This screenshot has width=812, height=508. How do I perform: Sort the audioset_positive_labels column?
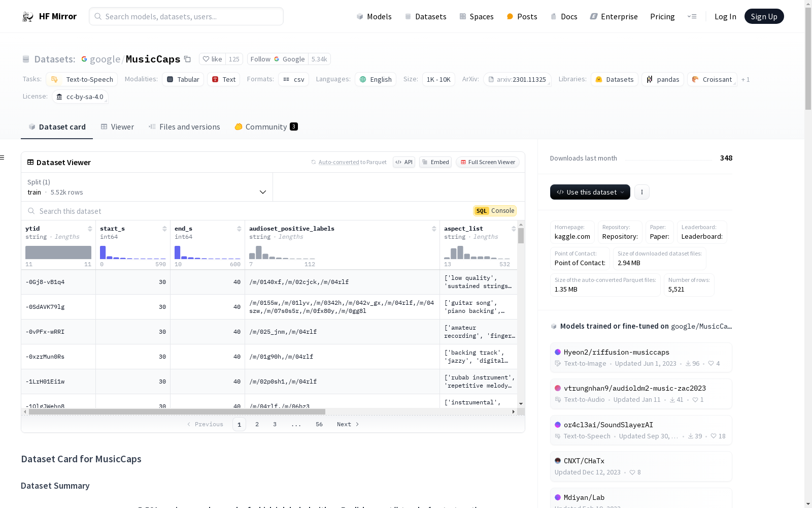pos(434,229)
